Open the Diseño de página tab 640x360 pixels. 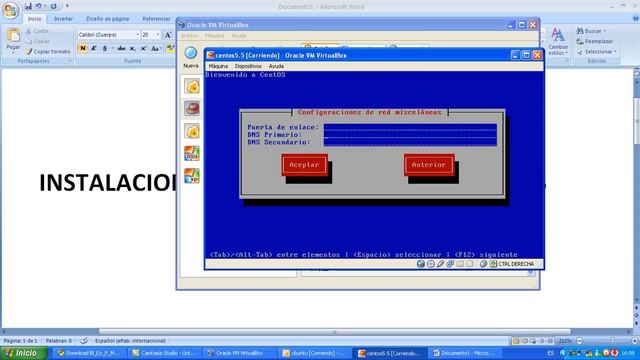pyautogui.click(x=107, y=19)
